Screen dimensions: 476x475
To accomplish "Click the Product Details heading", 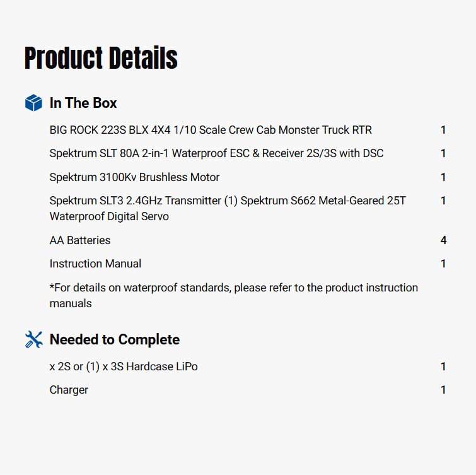I will click(x=101, y=58).
